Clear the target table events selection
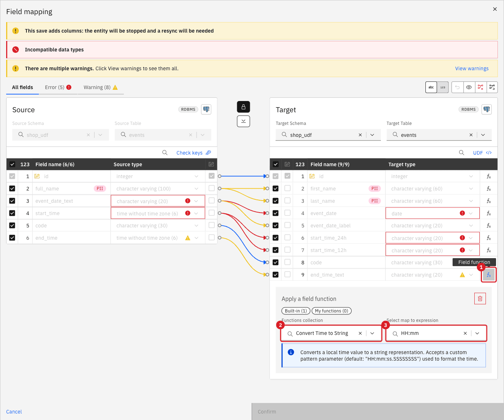Image resolution: width=504 pixels, height=420 pixels. (471, 135)
